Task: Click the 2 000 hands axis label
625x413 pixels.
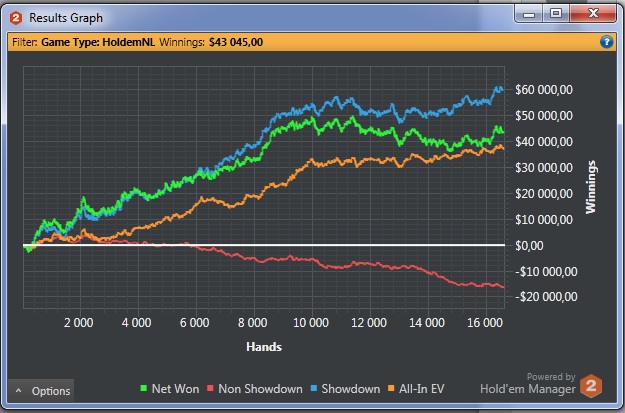Action: click(x=79, y=323)
